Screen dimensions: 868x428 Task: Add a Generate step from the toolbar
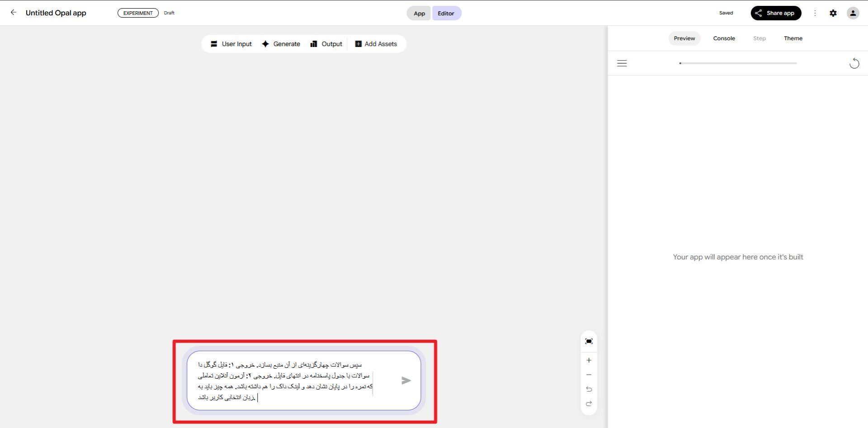click(281, 44)
